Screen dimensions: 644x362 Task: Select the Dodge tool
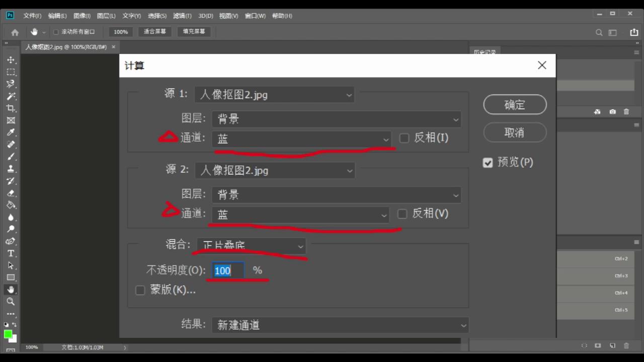point(11,229)
